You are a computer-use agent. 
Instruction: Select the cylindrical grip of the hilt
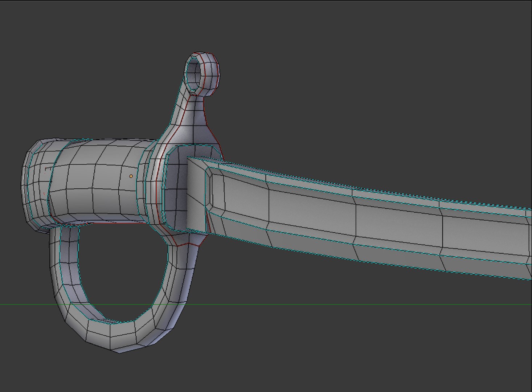(98, 181)
